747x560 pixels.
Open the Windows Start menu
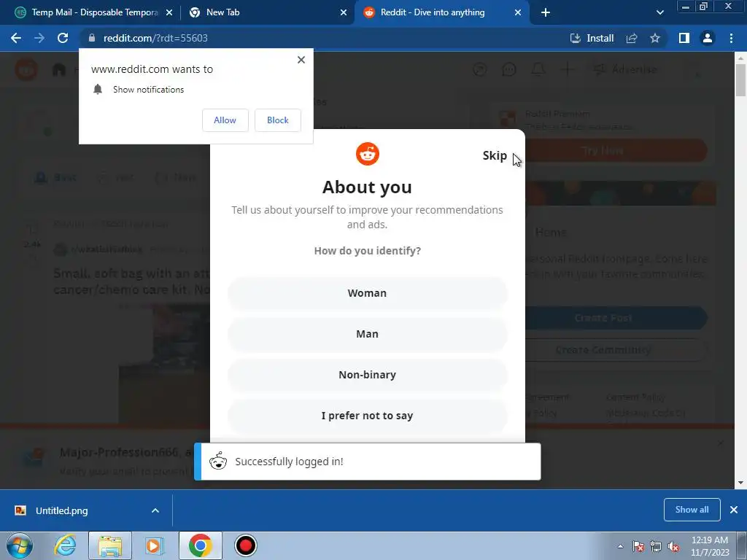pos(20,545)
